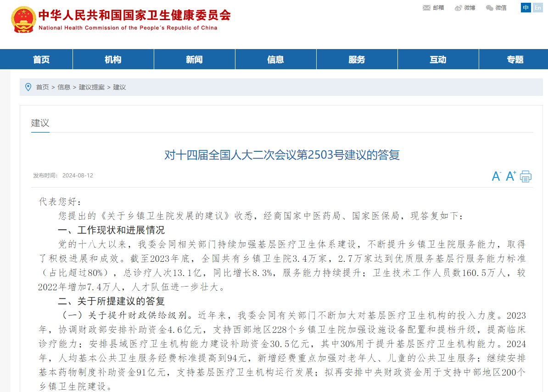
Task: Expand the 服务 navigation menu
Action: pos(357,60)
